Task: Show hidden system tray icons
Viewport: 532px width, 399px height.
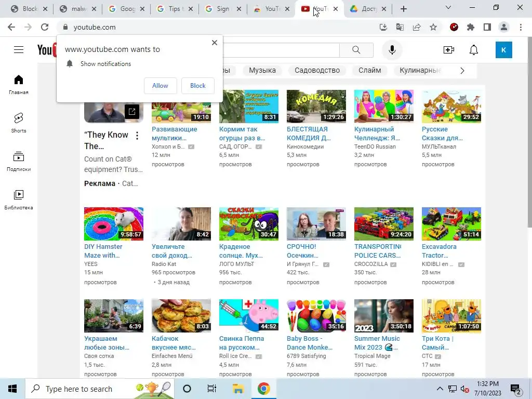Action: point(440,389)
